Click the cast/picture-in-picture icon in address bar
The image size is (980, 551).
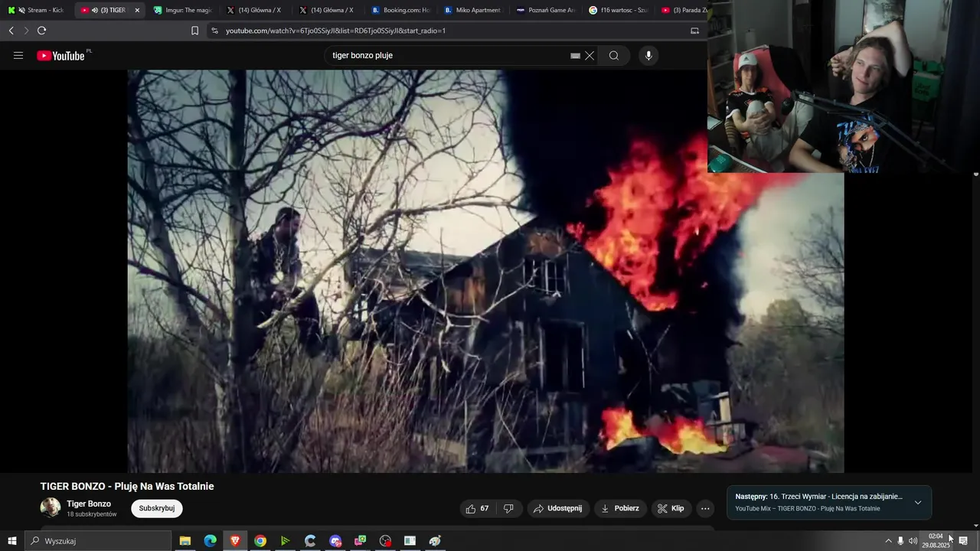(694, 31)
